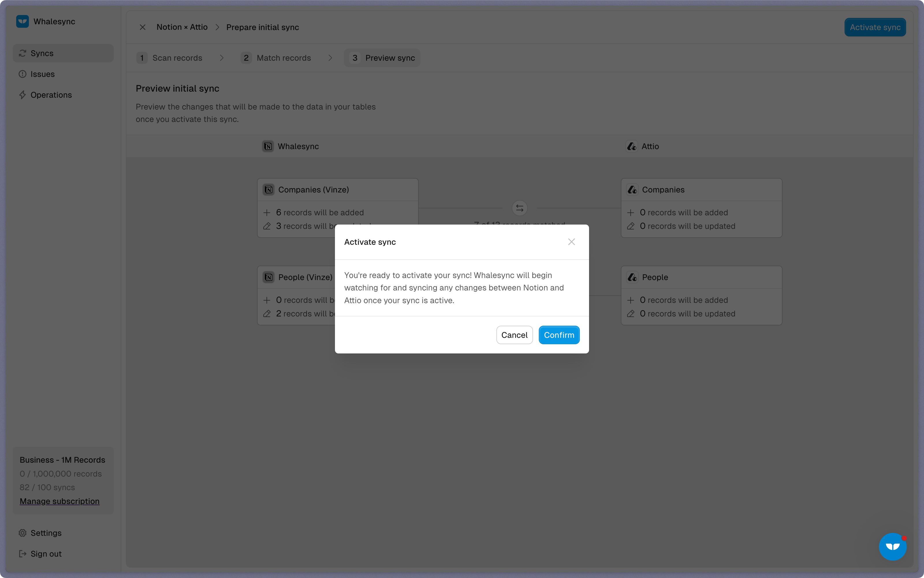Click pencil icon on Attio Companies card
Viewport: 924px width, 578px height.
click(631, 226)
